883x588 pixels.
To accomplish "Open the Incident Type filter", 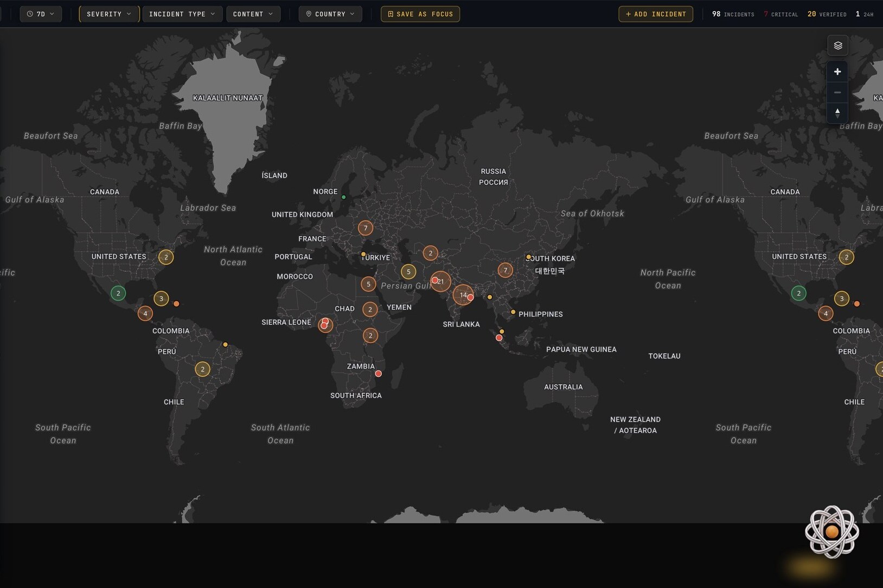I will point(182,14).
